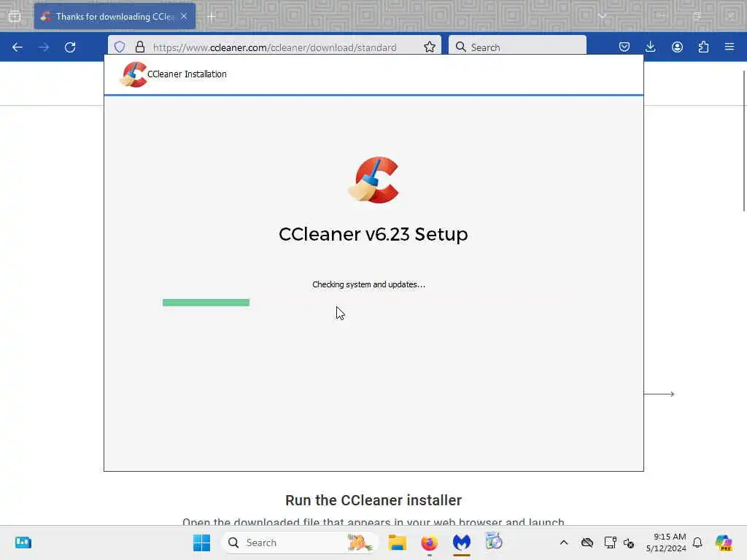Open the Firefox downloads panel
Viewport: 747px width, 560px height.
click(650, 47)
